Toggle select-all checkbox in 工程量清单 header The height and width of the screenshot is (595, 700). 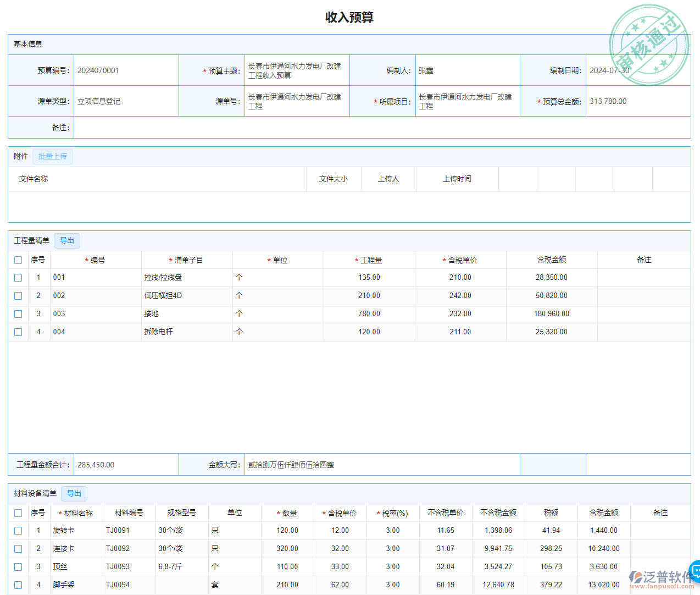[x=18, y=260]
